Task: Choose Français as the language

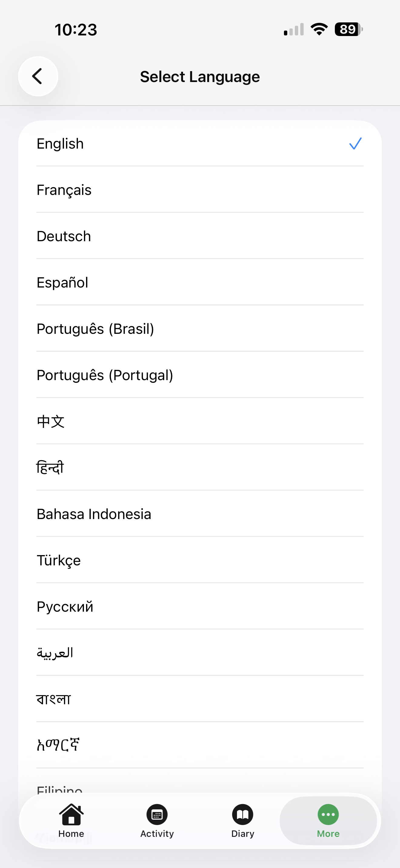Action: [64, 190]
